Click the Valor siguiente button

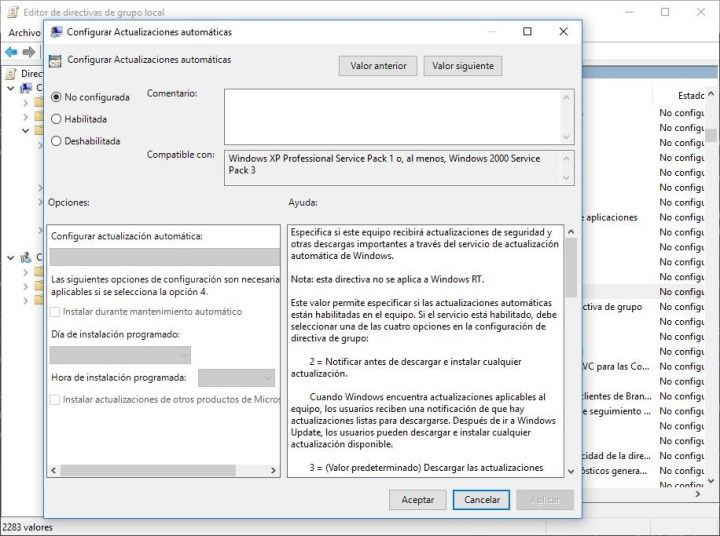[462, 66]
